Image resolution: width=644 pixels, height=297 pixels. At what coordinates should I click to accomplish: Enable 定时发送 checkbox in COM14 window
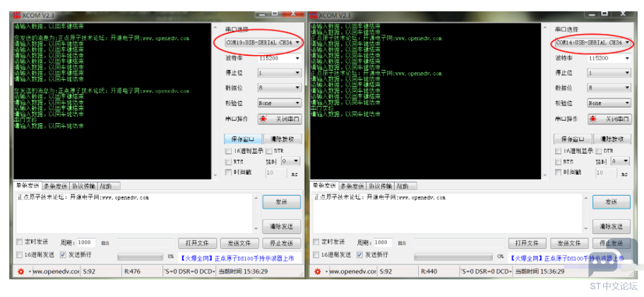[x=316, y=242]
